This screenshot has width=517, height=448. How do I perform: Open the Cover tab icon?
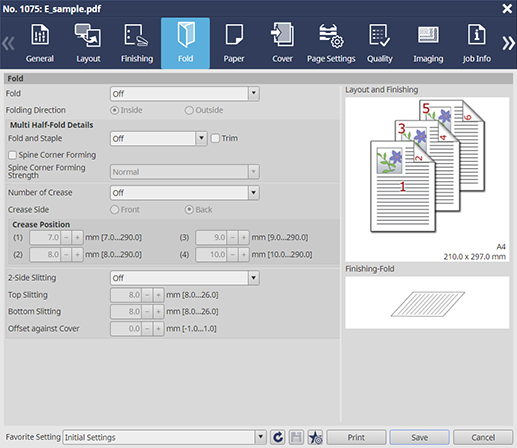(x=282, y=34)
